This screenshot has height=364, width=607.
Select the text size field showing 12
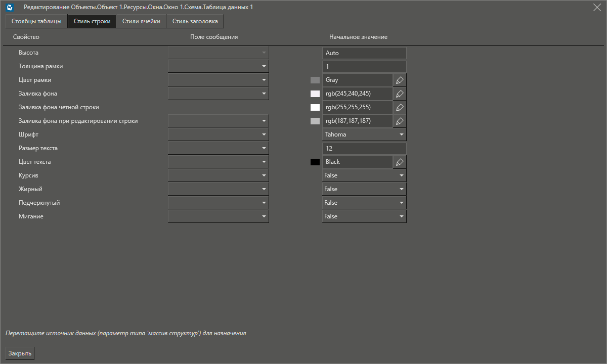pos(364,148)
